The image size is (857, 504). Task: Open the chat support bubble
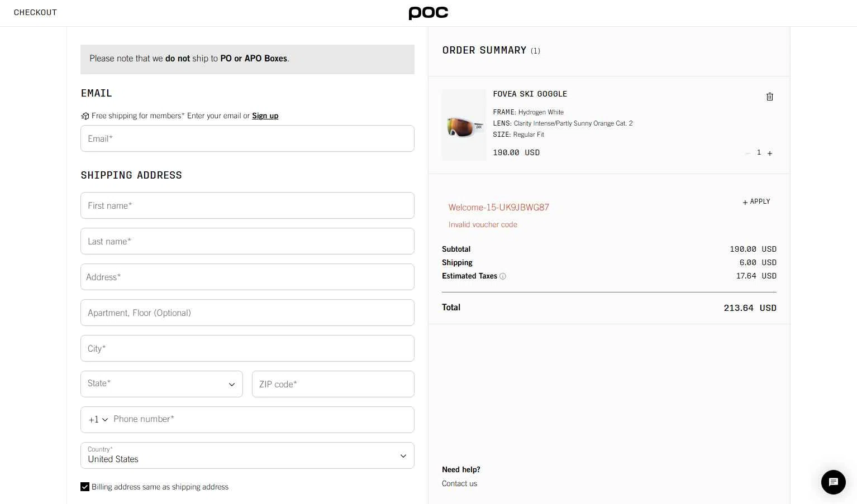pos(833,482)
